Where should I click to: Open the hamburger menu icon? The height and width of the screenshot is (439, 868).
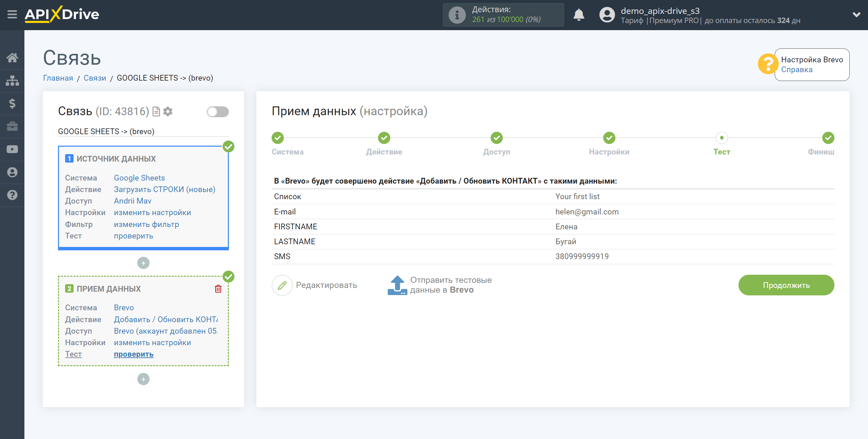coord(12,15)
